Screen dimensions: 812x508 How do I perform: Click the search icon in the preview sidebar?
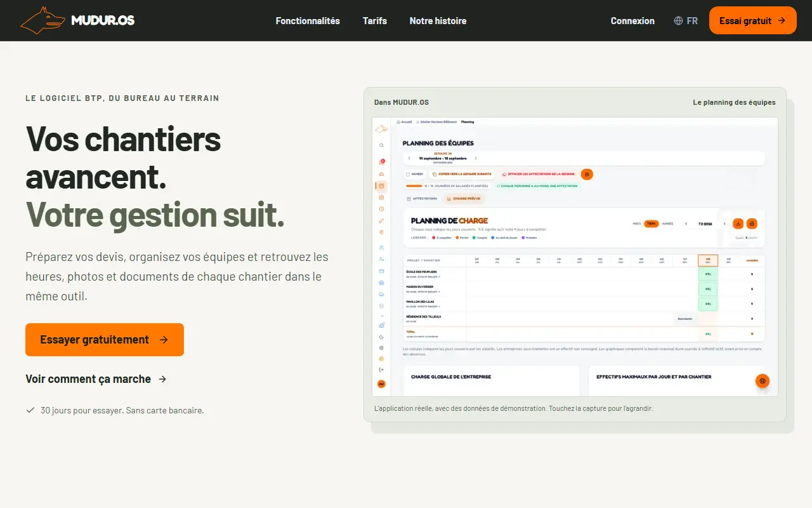(381, 145)
